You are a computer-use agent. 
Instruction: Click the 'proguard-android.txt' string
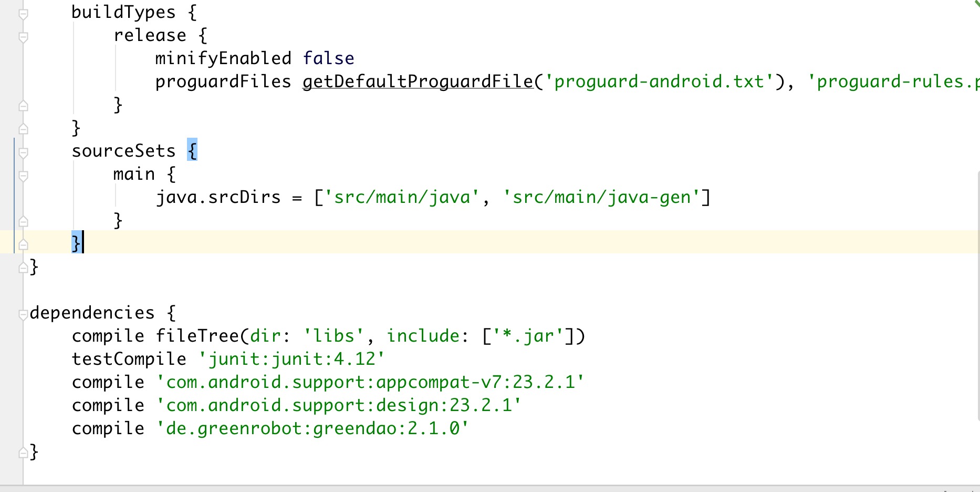(659, 81)
